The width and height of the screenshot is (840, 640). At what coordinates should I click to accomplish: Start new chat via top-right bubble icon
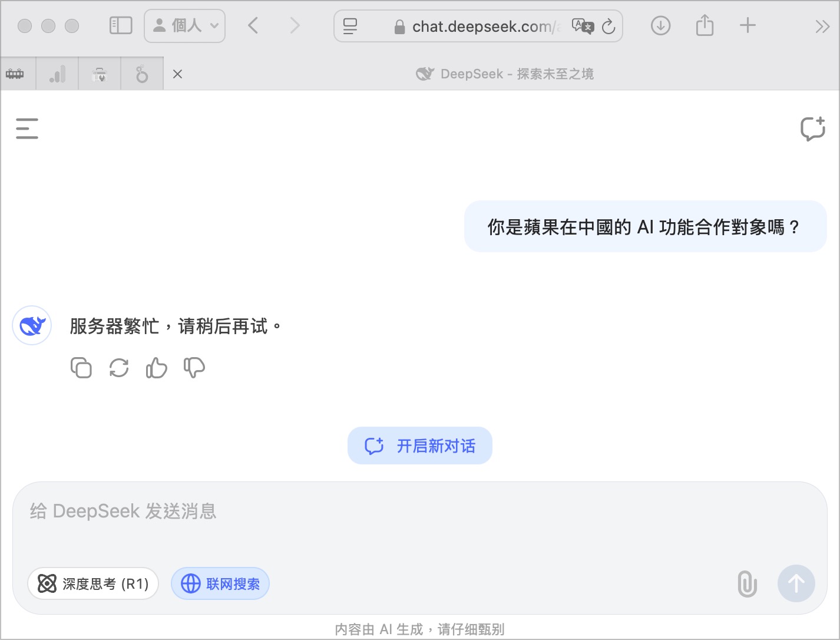813,128
